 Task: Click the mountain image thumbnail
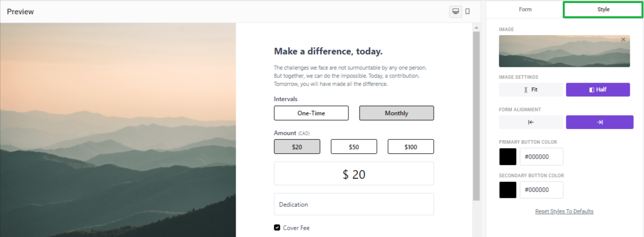(564, 51)
